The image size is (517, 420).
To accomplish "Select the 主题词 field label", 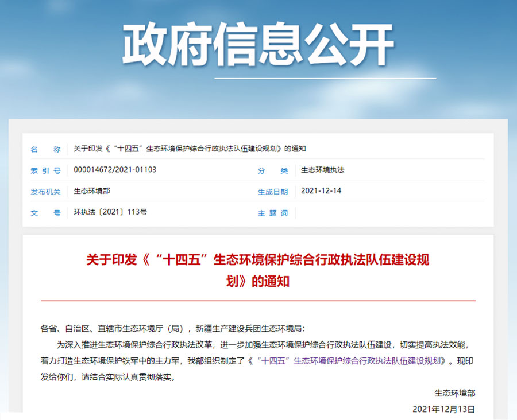I will 273,213.
